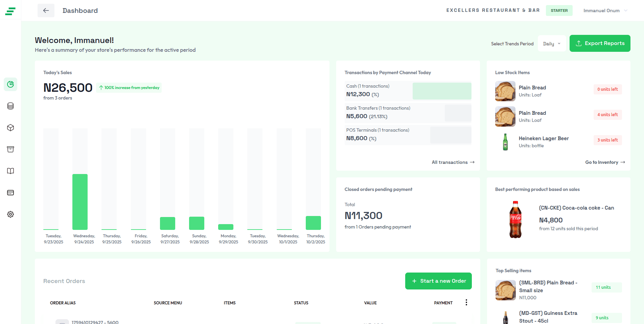This screenshot has width=644, height=324.
Task: Click the top selling Plain Bread thumbnail
Action: tap(505, 290)
